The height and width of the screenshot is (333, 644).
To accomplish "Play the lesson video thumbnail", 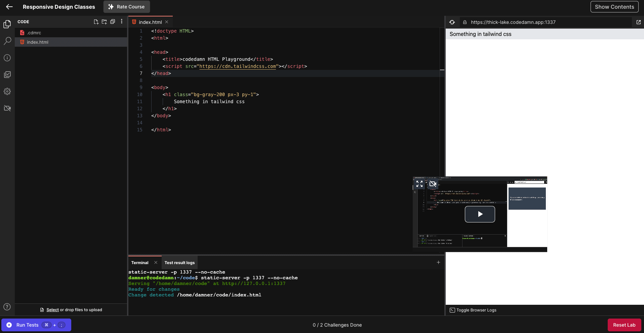I will 480,214.
